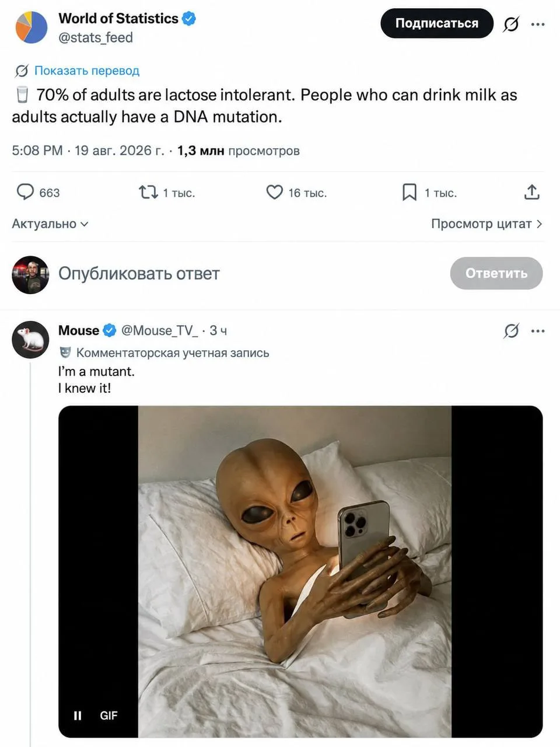Viewport: 560px width, 747px height.
Task: Click the retweet arrows icon
Action: [148, 192]
